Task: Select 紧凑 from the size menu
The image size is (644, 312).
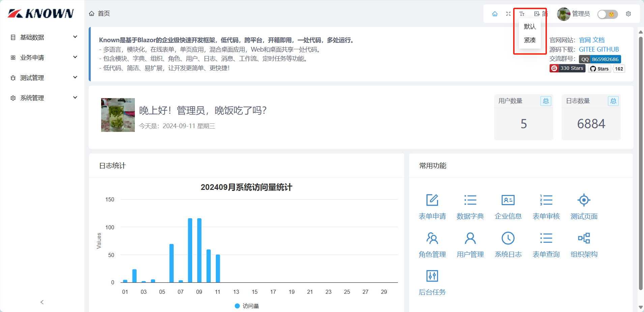Action: [x=530, y=40]
